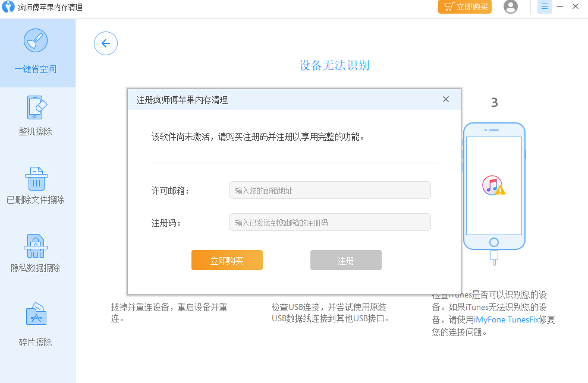Click the grey 注册 button

coord(346,260)
